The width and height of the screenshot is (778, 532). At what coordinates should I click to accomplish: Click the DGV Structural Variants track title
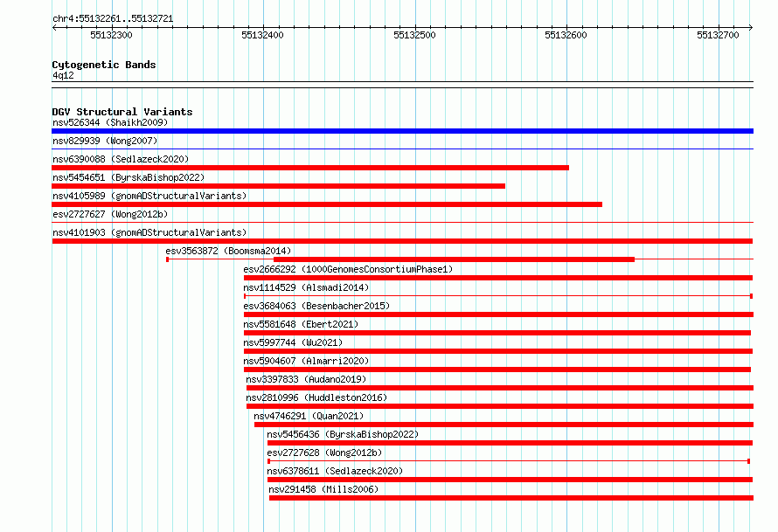click(x=122, y=112)
